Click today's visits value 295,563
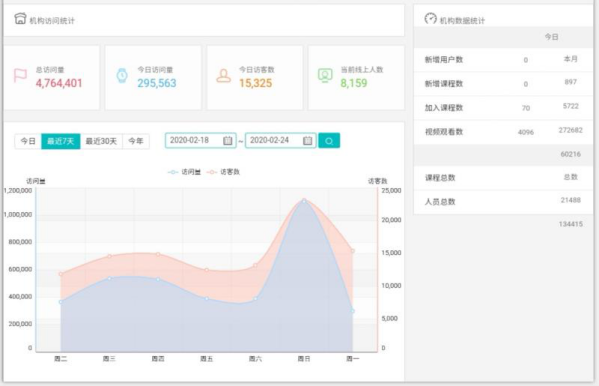Image resolution: width=599 pixels, height=386 pixels. (x=157, y=83)
